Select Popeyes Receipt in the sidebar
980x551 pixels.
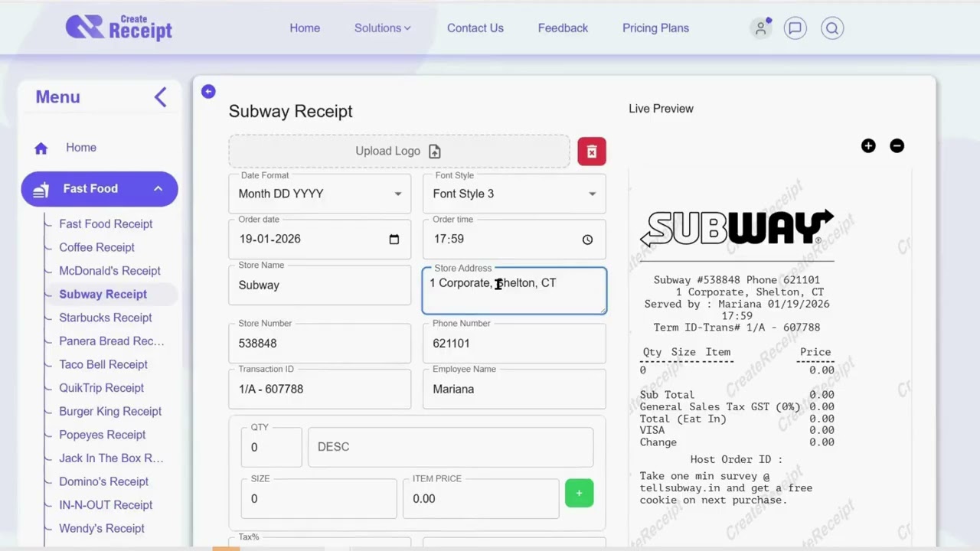pyautogui.click(x=102, y=435)
